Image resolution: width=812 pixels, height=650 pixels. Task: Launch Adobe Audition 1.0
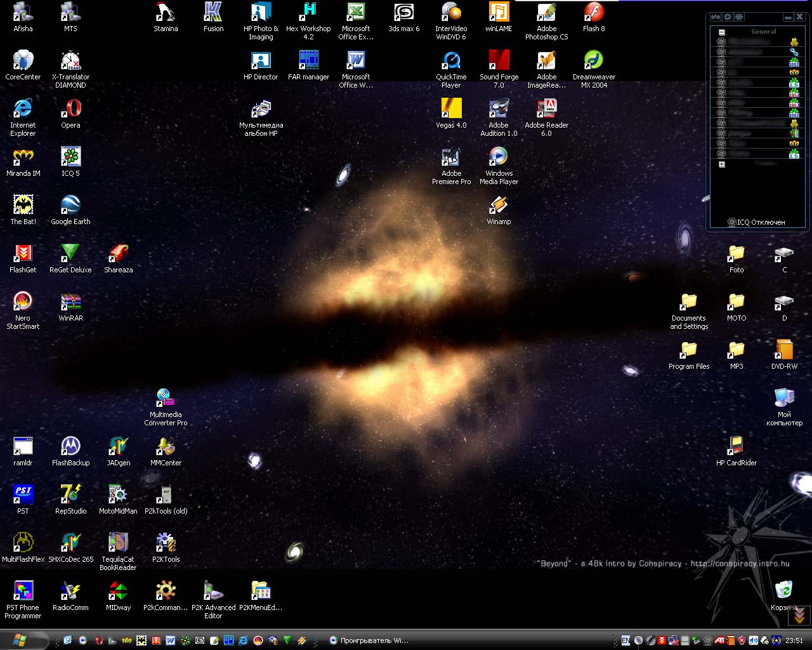[499, 117]
